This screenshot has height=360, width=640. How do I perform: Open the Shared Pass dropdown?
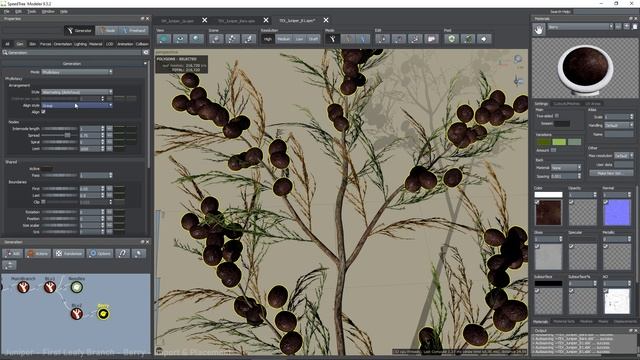pyautogui.click(x=96, y=175)
